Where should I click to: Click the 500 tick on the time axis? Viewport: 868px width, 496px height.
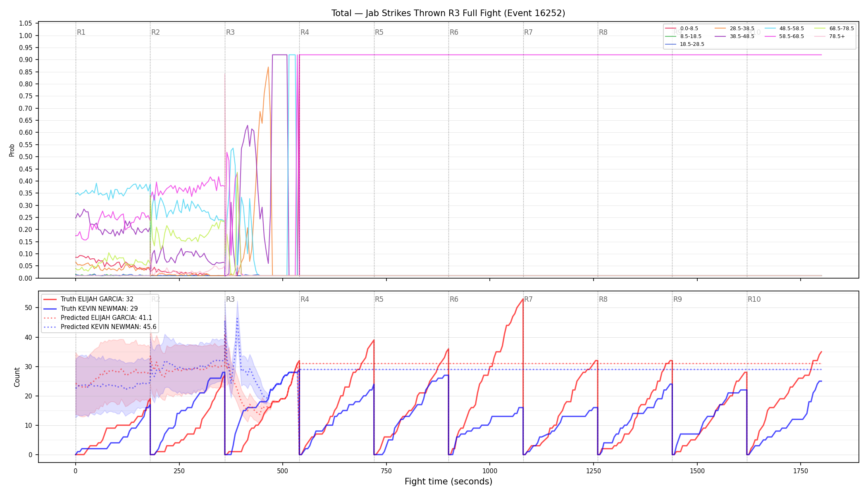(283, 471)
